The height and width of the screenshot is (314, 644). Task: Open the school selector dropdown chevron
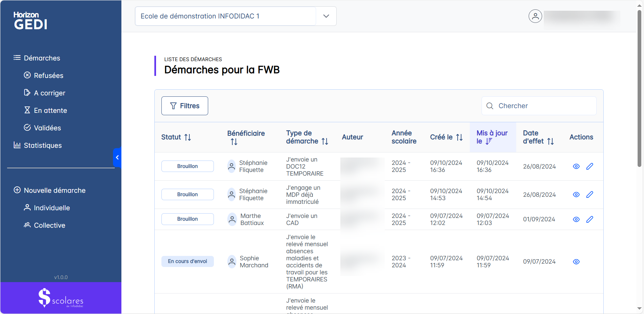[x=326, y=16]
